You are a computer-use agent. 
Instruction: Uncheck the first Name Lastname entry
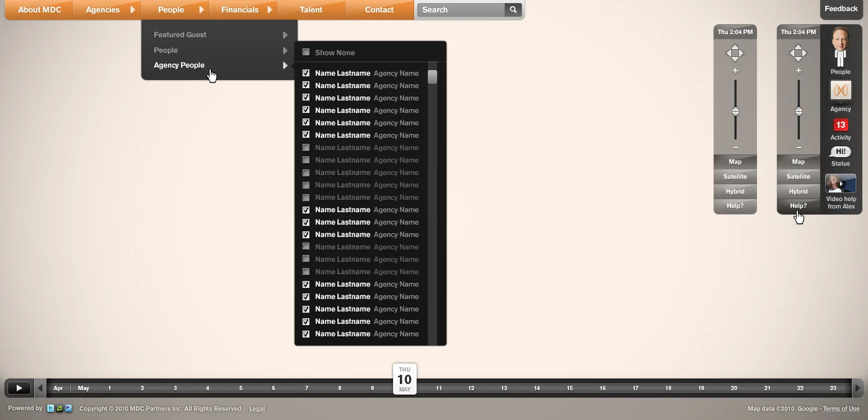tap(306, 73)
